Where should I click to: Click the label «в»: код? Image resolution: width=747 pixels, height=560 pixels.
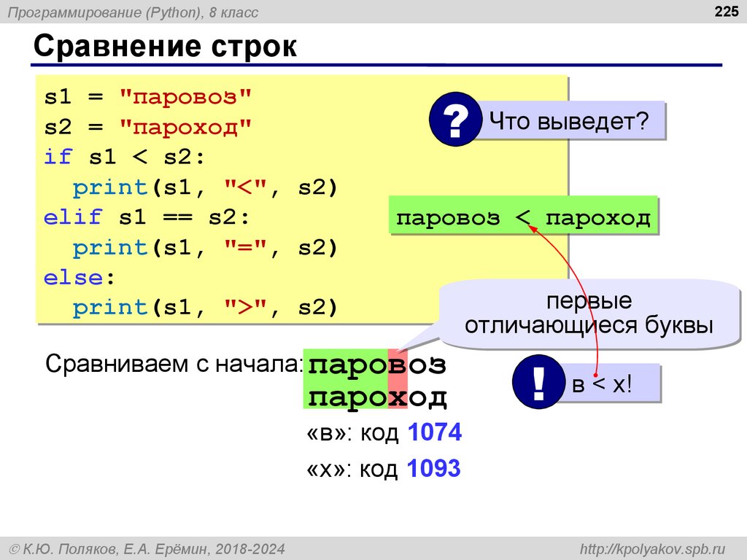(352, 433)
